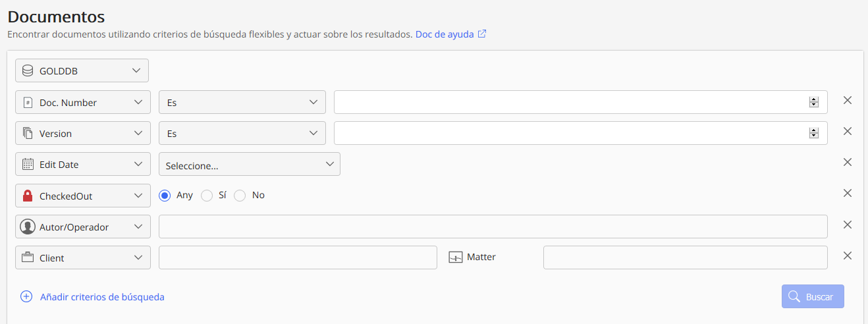Select the Any radio option

165,196
